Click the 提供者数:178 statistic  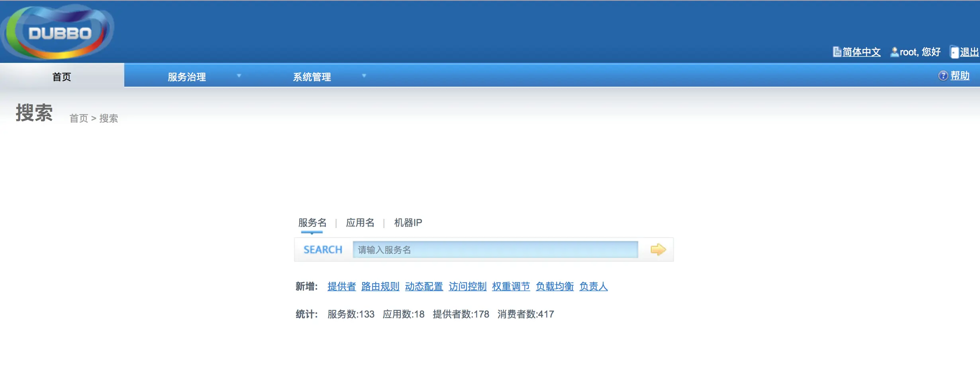pos(461,314)
